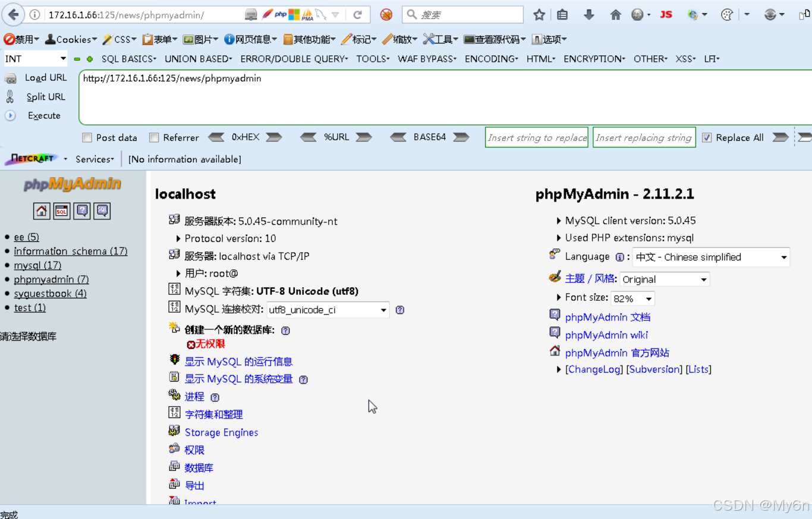Click green plus icon in HackBar
Screen dimensions: 812x519
[x=90, y=59]
